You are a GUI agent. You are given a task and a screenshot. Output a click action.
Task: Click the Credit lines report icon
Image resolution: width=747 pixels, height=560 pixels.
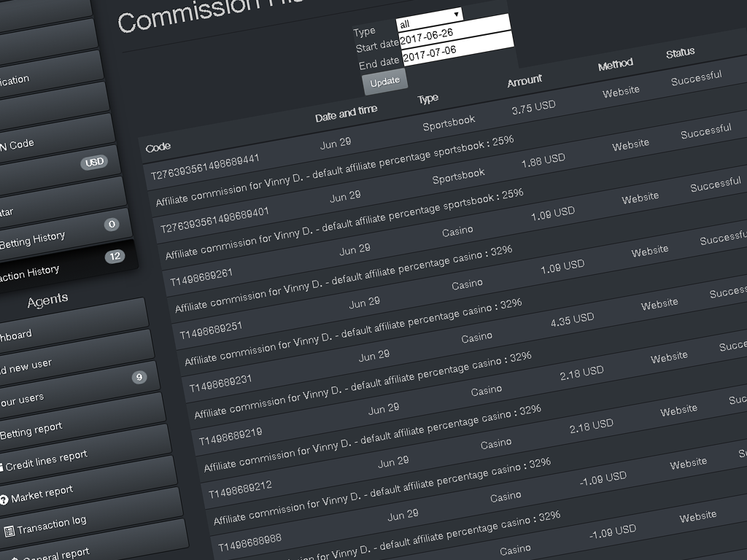click(x=1, y=467)
